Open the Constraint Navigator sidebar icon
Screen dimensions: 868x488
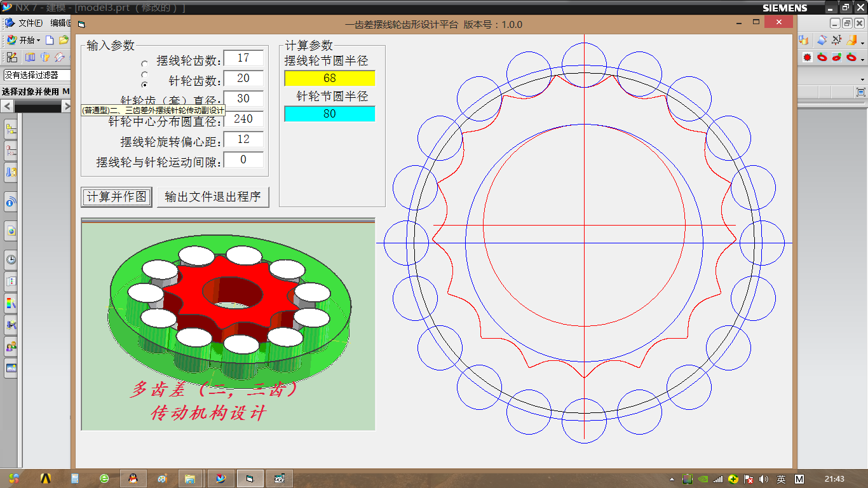(11, 151)
